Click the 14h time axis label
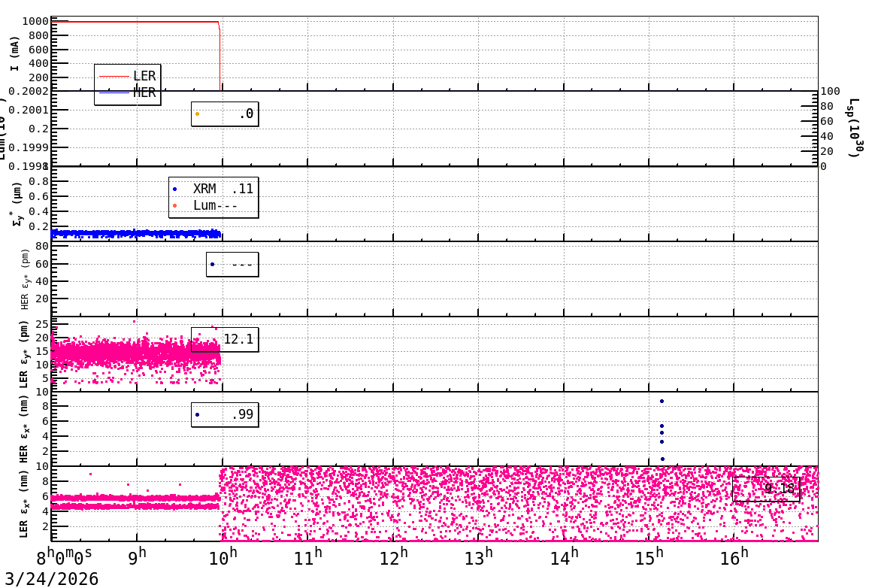This screenshot has width=872, height=588. (x=563, y=557)
